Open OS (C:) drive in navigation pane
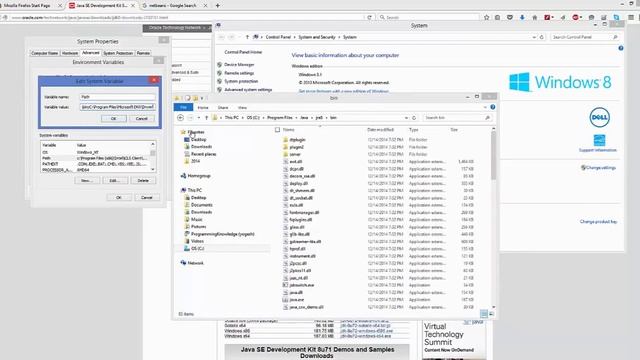This screenshot has width=640, height=360. (x=198, y=248)
